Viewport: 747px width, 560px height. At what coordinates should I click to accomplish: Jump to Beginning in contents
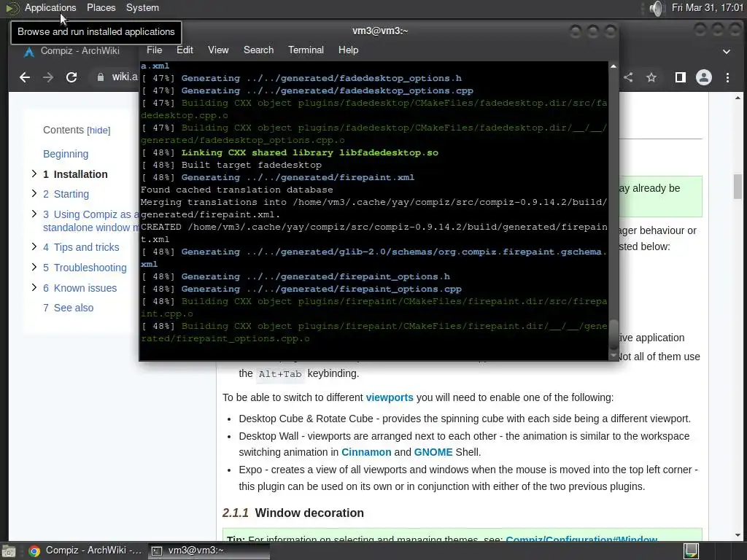[x=66, y=154]
